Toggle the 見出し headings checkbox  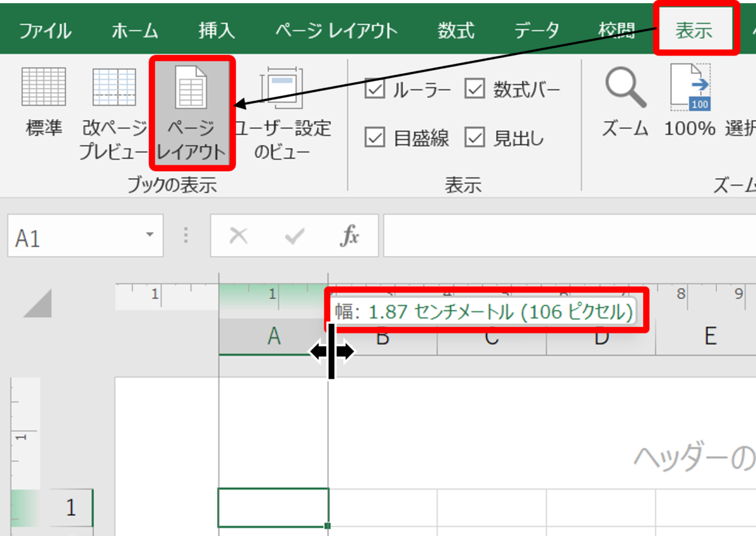474,138
